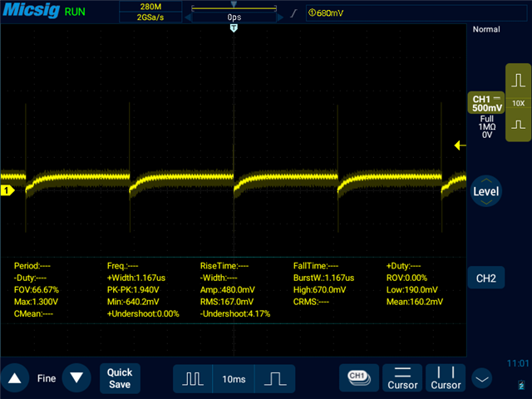Select the PK-PK:1.940V measurement
Viewport: 532px width, 399px height.
(x=133, y=290)
